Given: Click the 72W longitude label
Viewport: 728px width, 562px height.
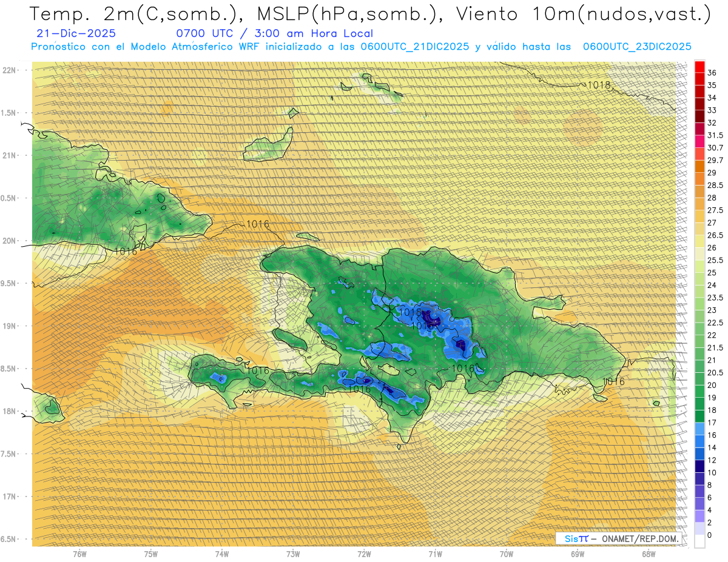Looking at the screenshot, I should [364, 554].
